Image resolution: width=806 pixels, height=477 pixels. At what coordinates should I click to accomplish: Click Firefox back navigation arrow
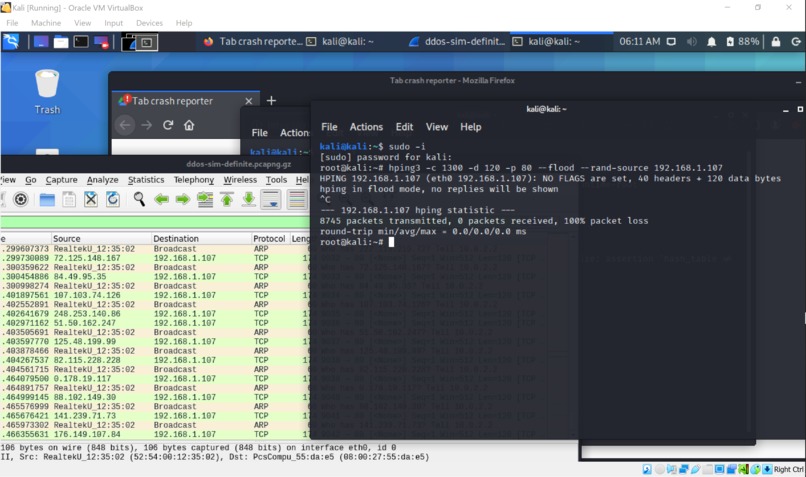click(125, 125)
